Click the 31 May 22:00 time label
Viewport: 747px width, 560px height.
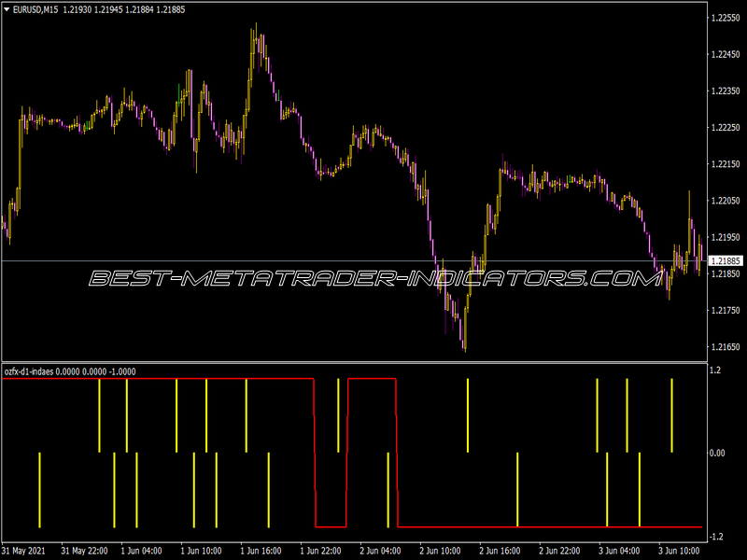pyautogui.click(x=84, y=551)
